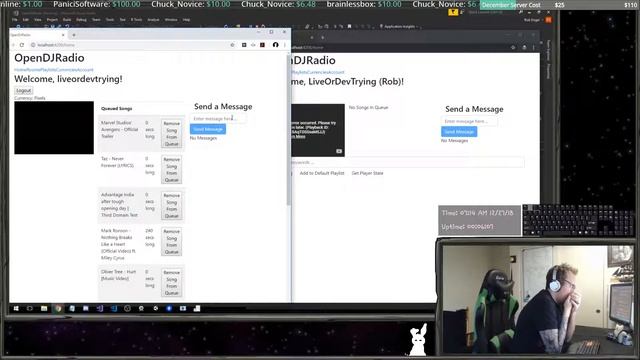Bookmark the page with the left browser's star icon
640x360 pixels.
point(232,45)
